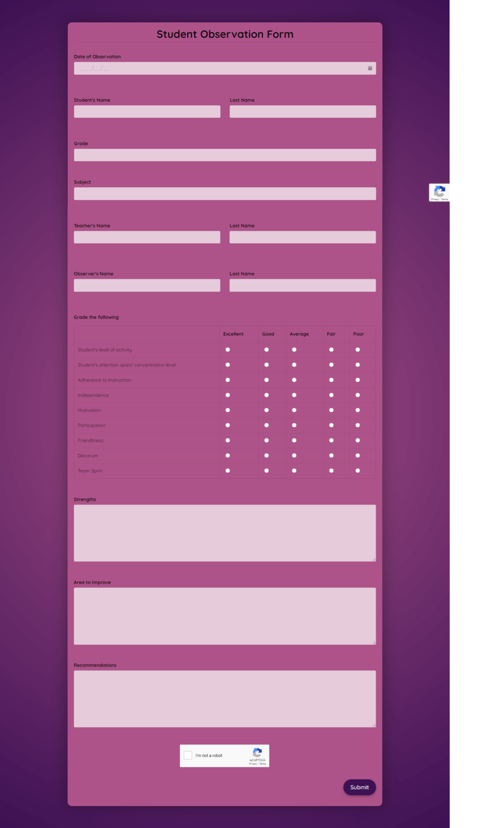Rate Student's level of activity as Excellent
Viewport: 504px width, 828px height.
(228, 350)
